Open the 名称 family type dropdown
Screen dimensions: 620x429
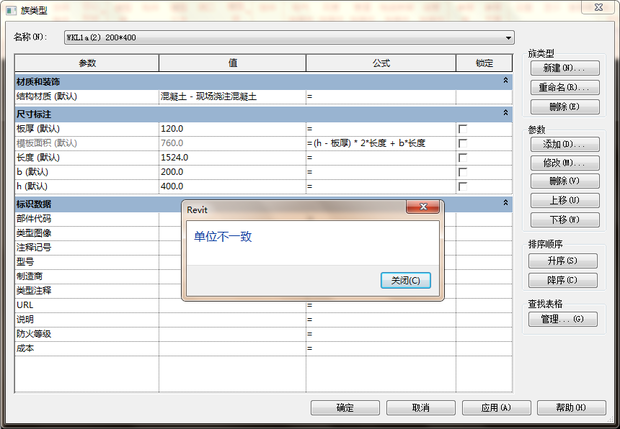[x=508, y=37]
